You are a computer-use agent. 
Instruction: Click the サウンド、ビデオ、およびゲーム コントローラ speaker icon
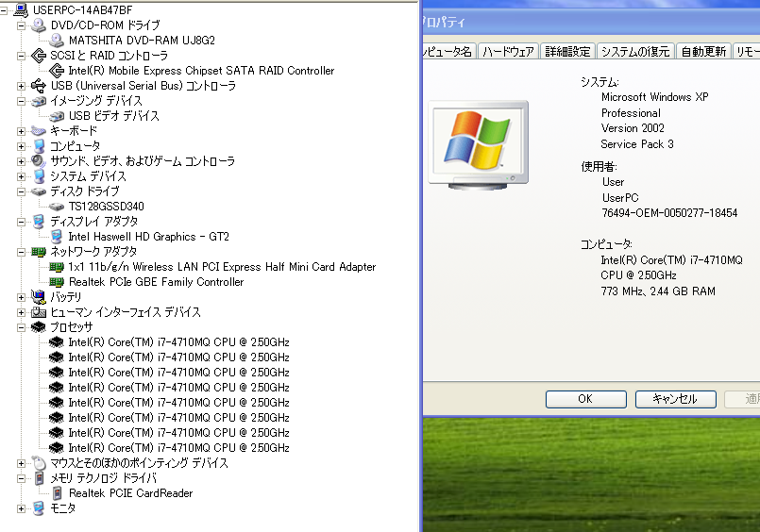click(39, 160)
